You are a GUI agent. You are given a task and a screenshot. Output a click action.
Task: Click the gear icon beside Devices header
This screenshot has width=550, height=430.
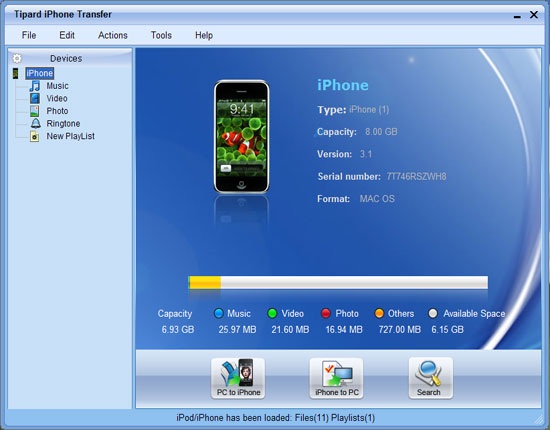(x=17, y=58)
